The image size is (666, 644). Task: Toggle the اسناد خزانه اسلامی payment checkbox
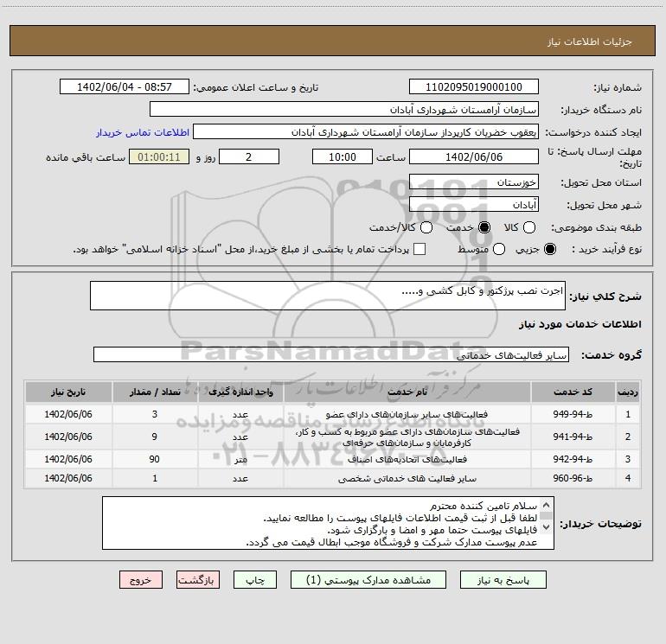(419, 249)
